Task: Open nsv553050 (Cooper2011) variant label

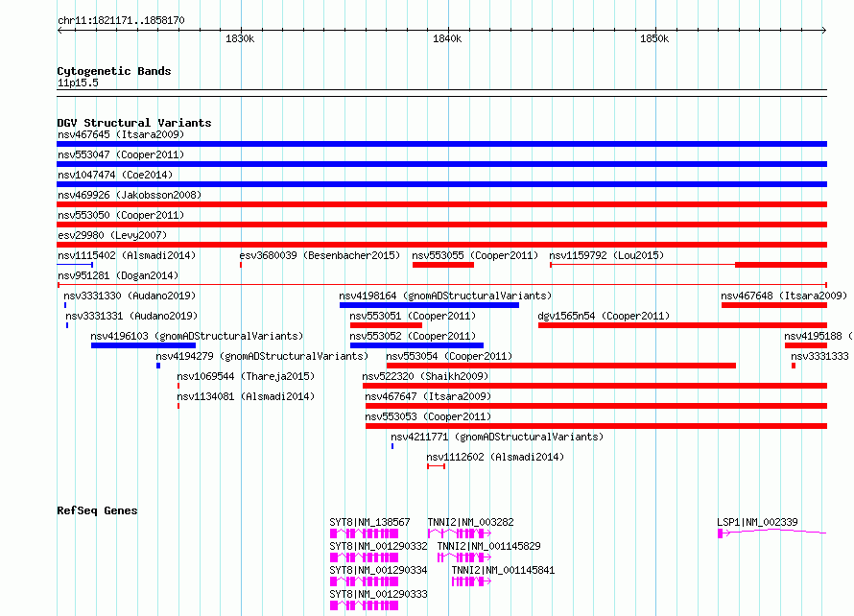Action: [x=121, y=215]
